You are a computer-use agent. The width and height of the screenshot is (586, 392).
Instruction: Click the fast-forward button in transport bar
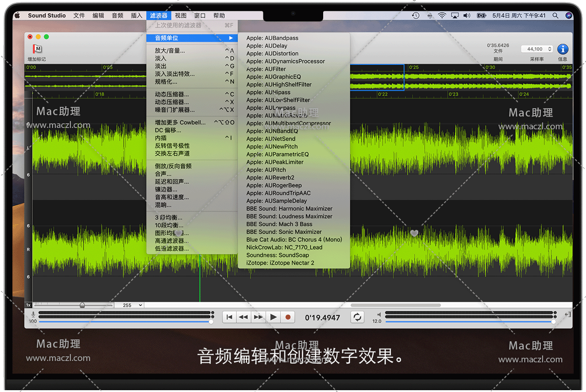pos(259,317)
